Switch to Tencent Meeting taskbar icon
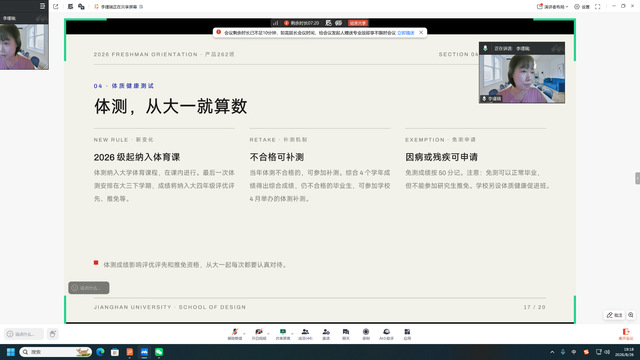This screenshot has width=640, height=360. pyautogui.click(x=144, y=352)
